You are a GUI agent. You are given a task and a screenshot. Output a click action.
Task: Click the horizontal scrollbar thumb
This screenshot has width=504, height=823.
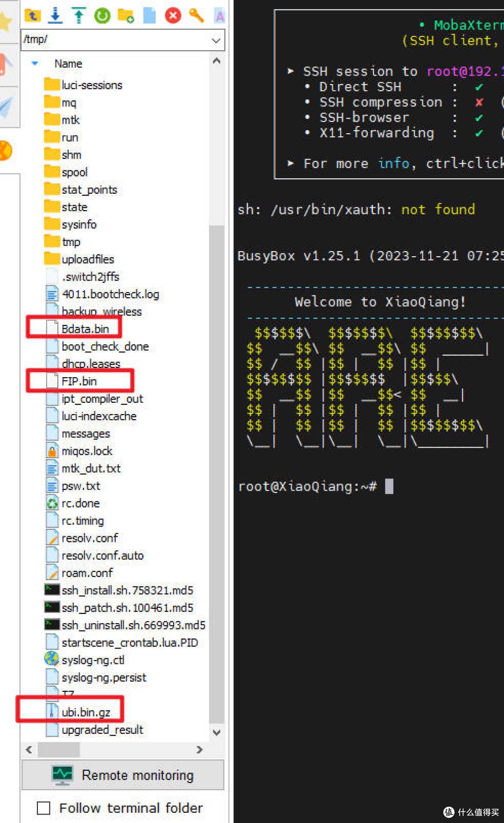pos(59,750)
